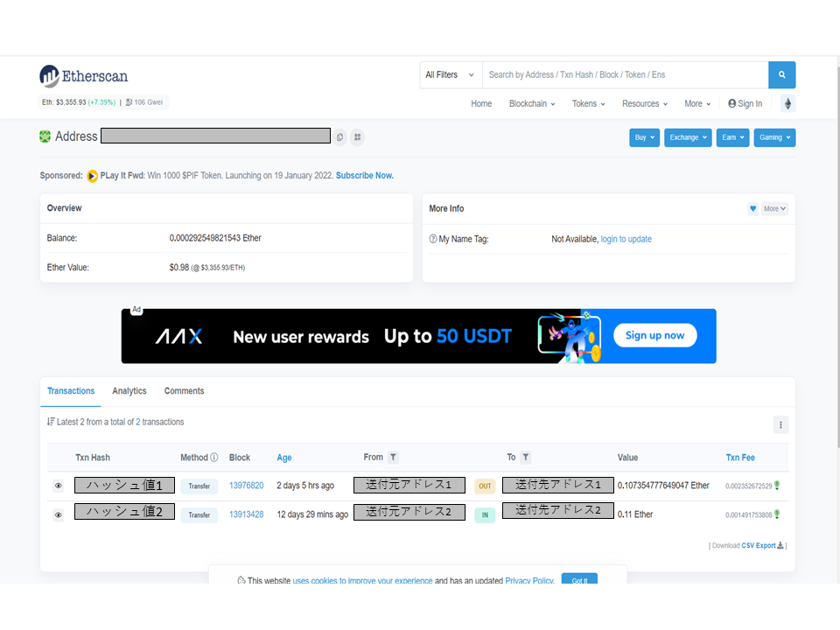840x630 pixels.
Task: Click the To column filter icon
Action: click(525, 458)
